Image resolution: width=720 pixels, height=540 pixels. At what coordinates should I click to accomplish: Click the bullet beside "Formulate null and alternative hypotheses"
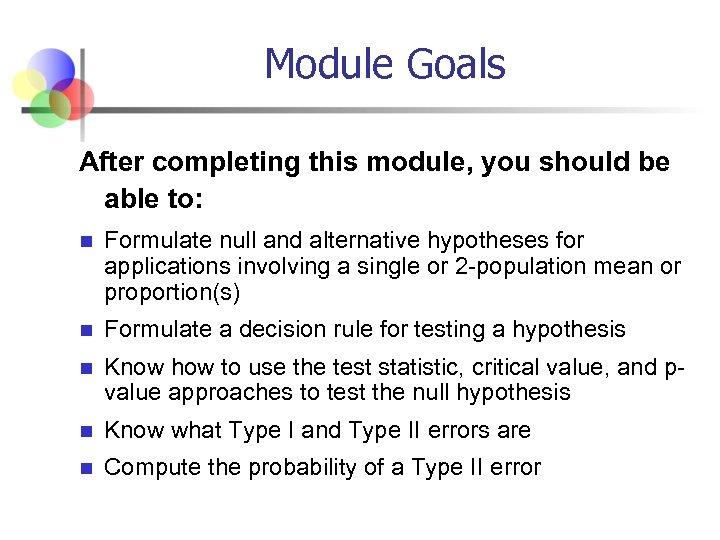tap(86, 242)
